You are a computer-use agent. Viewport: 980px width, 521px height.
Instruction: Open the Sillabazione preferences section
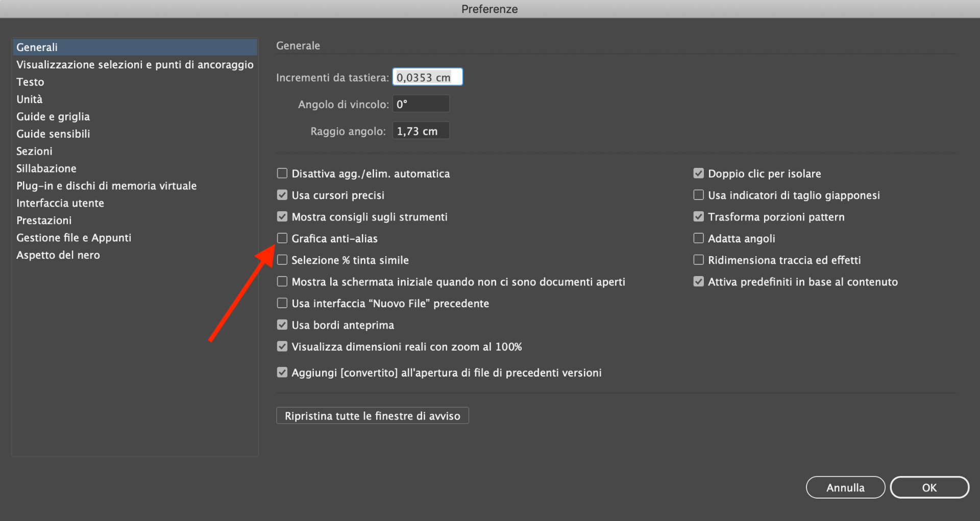[135, 168]
